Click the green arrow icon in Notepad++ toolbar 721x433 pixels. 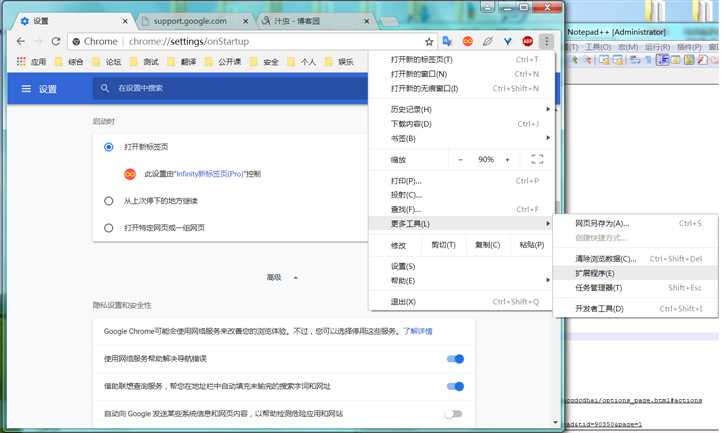575,60
